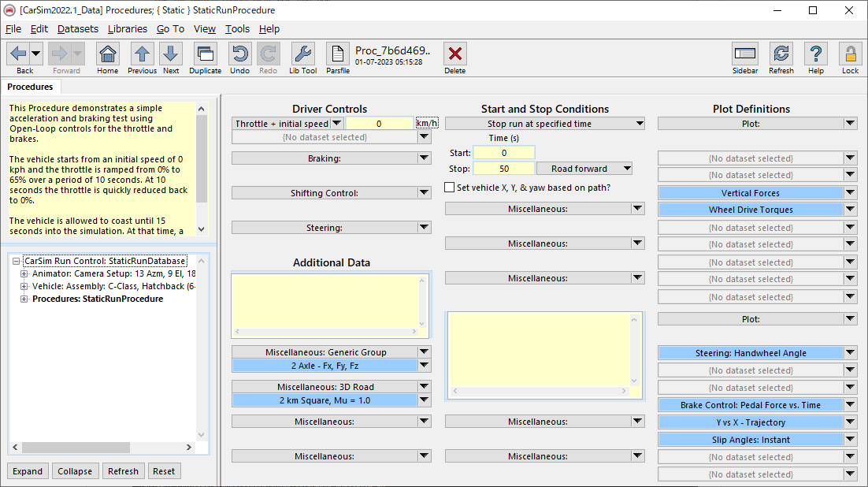The height and width of the screenshot is (487, 868).
Task: Expand the Vehicle: Assembly tree node
Action: 24,286
